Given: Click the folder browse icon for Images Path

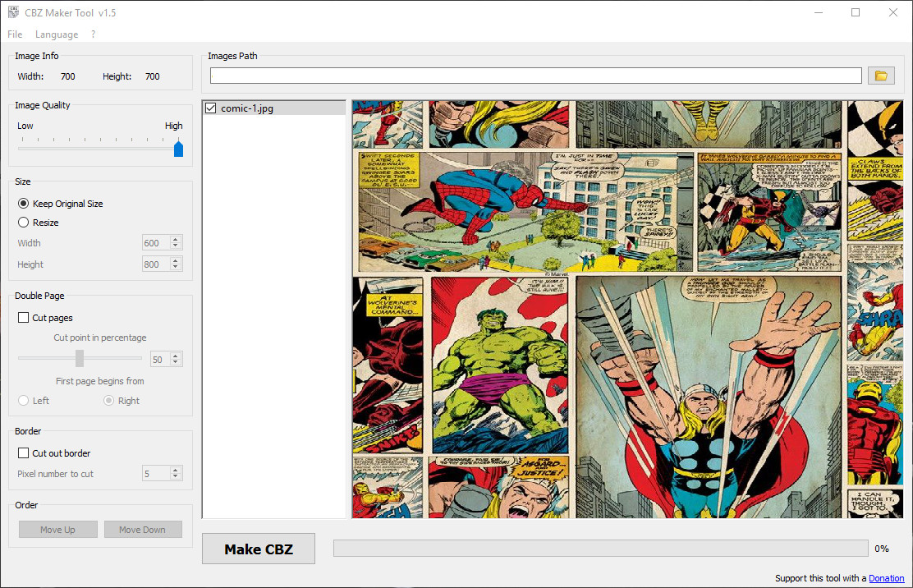Looking at the screenshot, I should pyautogui.click(x=881, y=76).
